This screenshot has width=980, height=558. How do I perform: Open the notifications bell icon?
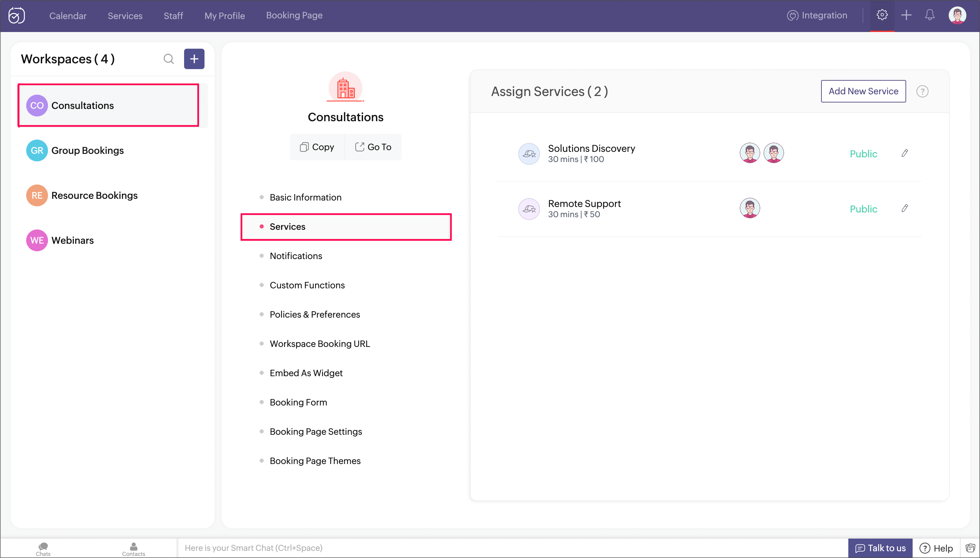coord(930,15)
